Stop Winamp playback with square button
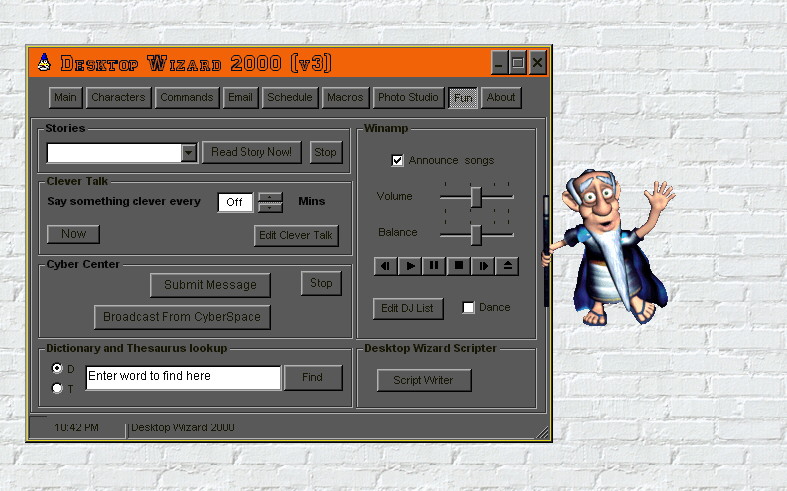Viewport: 787px width, 491px height. (x=458, y=266)
